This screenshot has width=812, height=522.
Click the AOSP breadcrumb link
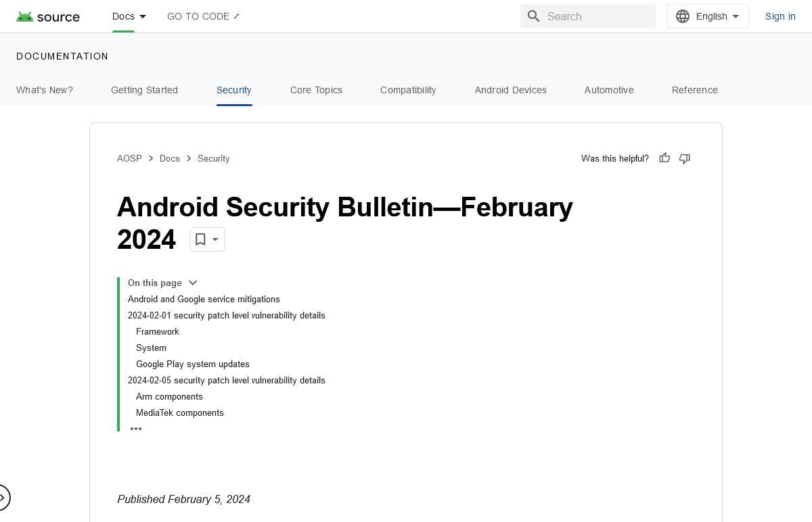pyautogui.click(x=129, y=158)
